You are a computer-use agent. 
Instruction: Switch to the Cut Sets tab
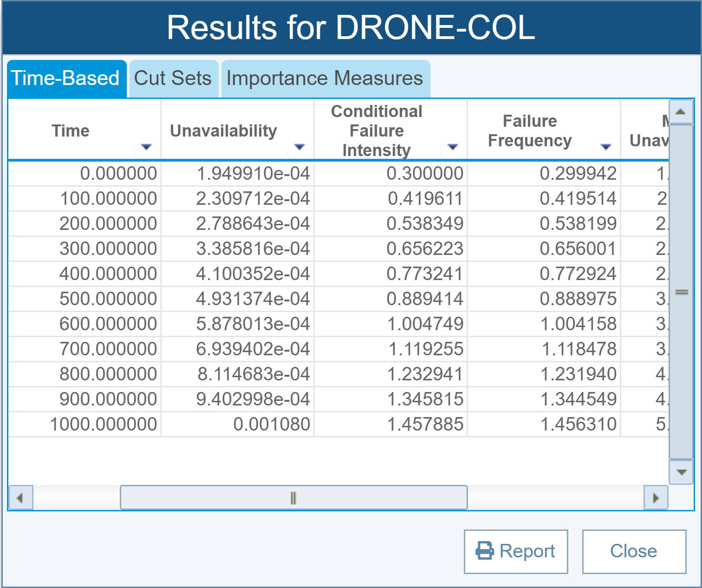[173, 78]
